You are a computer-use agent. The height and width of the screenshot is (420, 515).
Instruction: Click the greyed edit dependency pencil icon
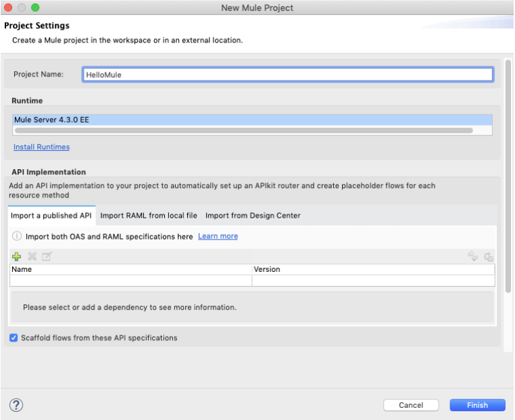(47, 256)
